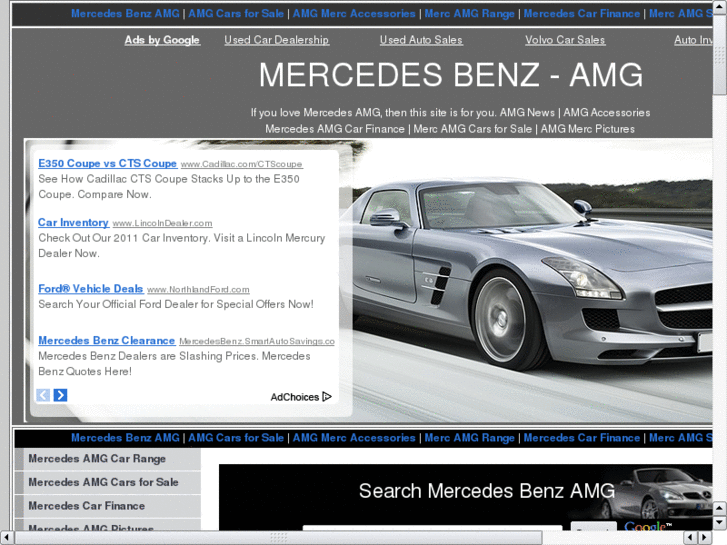This screenshot has width=727, height=545.
Task: Click the AdChoices label
Action: tap(295, 397)
